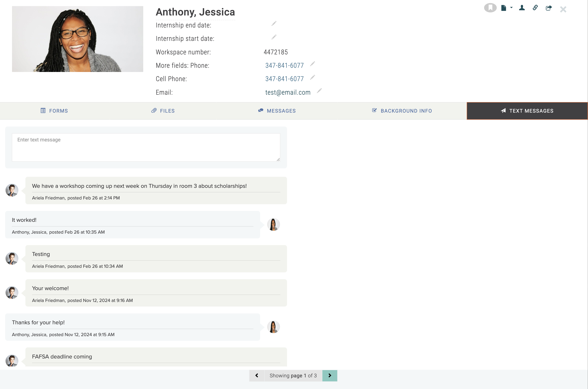Click the Cell Phone number link
The width and height of the screenshot is (588, 389).
284,79
